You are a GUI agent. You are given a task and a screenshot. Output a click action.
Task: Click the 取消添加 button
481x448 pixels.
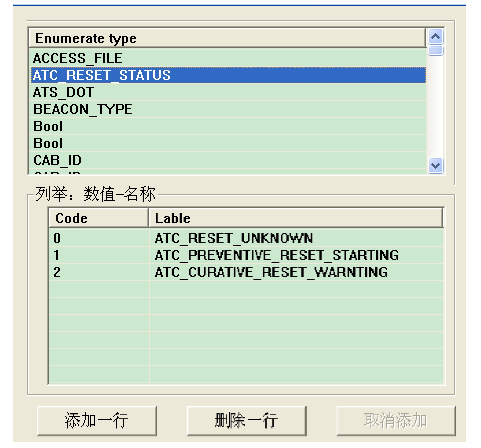[396, 421]
